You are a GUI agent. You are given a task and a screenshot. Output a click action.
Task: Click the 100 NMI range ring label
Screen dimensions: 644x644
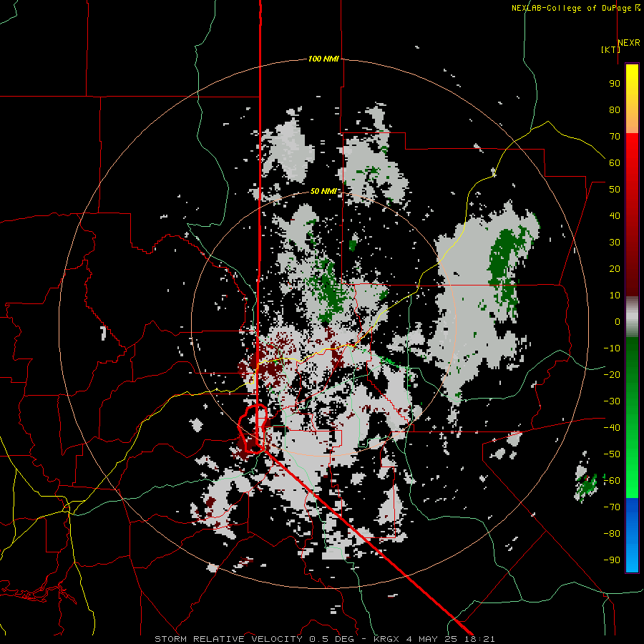click(323, 59)
